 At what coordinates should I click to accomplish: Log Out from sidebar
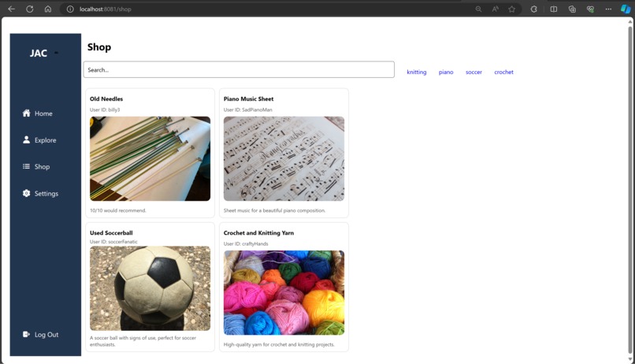click(46, 335)
